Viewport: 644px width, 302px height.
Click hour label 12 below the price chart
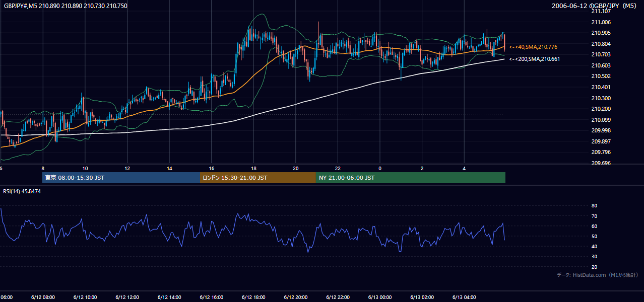(x=127, y=169)
